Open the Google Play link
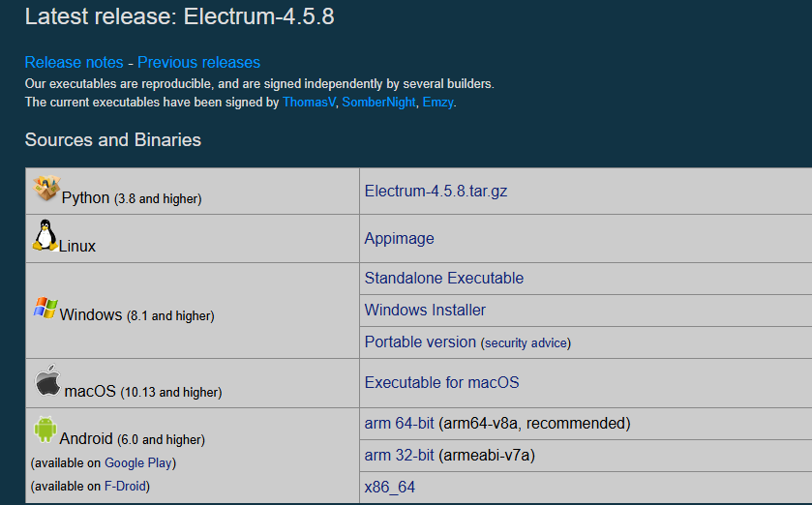The width and height of the screenshot is (812, 505). 139,462
